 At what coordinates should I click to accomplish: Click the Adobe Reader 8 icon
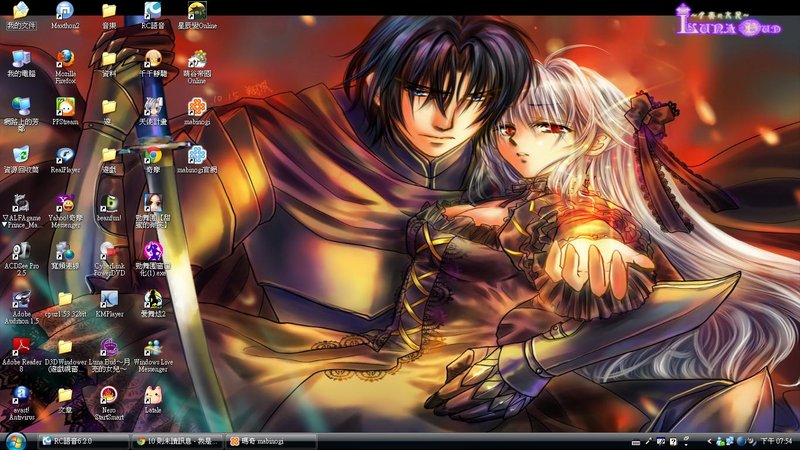coord(20,347)
